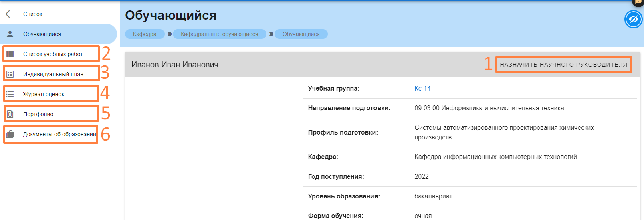The image size is (644, 220).
Task: Click the Индивидуальный план checklist icon
Action: [10, 74]
